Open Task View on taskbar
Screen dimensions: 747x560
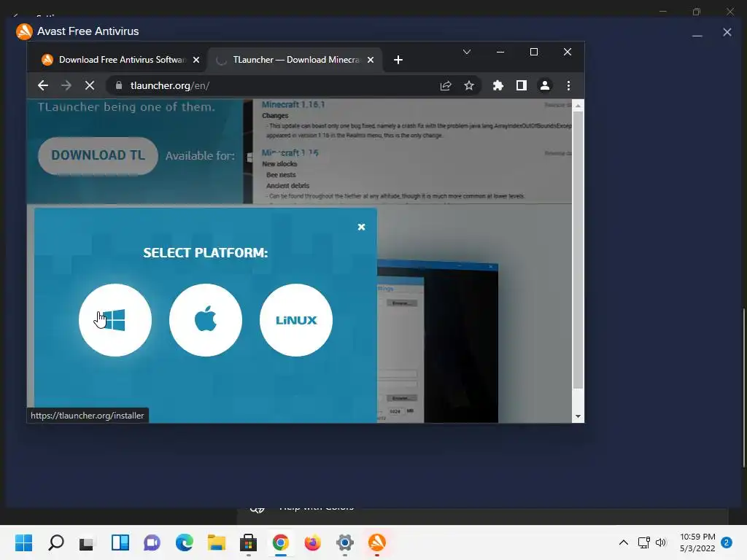click(x=88, y=542)
